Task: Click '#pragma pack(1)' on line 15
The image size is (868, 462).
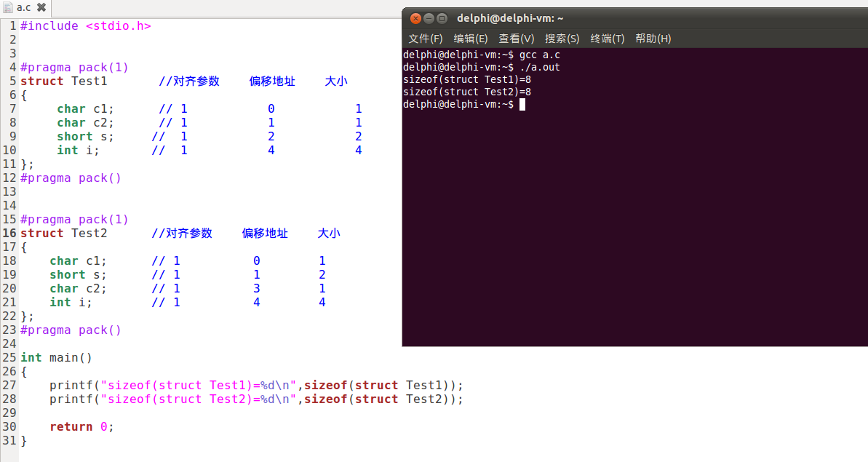Action: pyautogui.click(x=75, y=220)
